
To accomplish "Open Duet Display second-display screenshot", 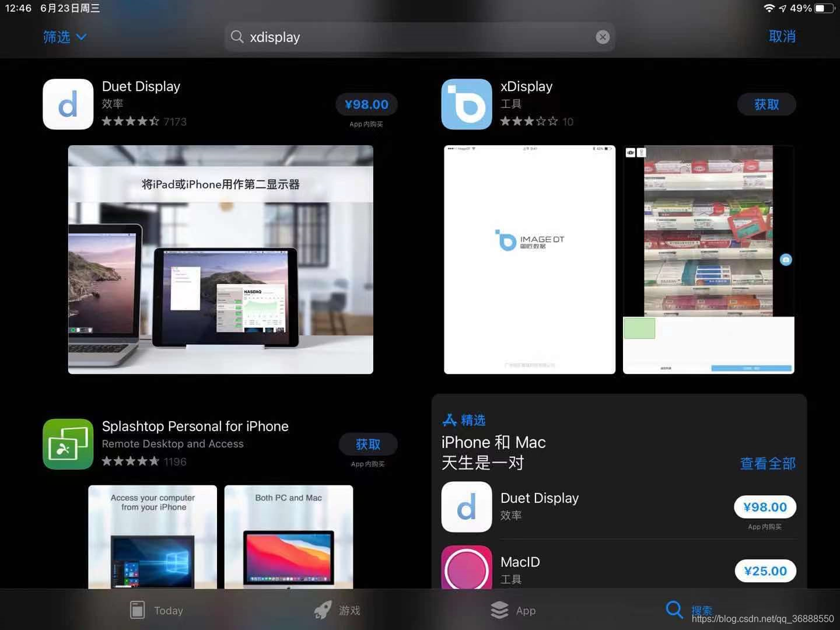I will [220, 260].
